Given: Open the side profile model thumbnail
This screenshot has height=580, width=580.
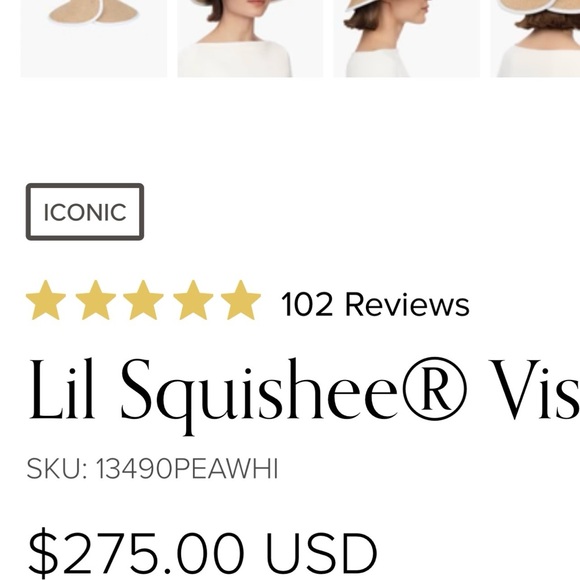Looking at the screenshot, I should tap(407, 38).
